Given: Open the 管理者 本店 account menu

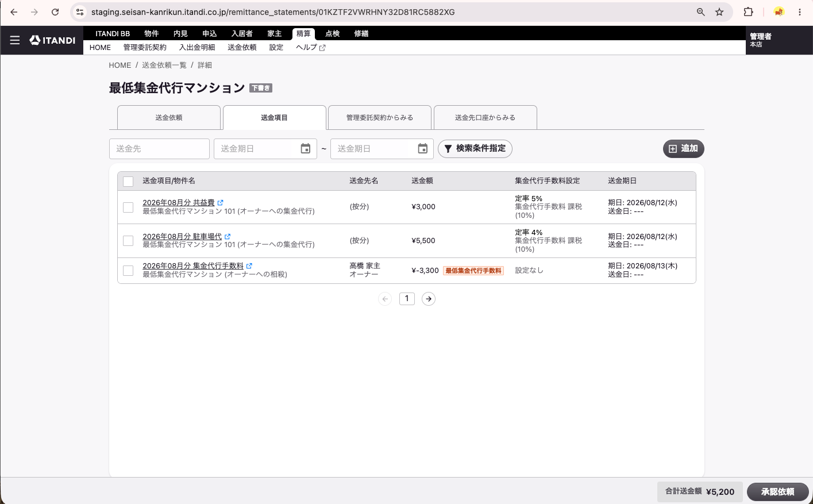Looking at the screenshot, I should (779, 40).
